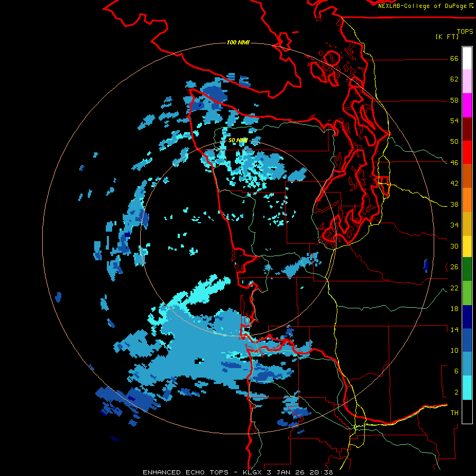Click the light green legend swatch below 26
476x476 pixels.
[467, 292]
